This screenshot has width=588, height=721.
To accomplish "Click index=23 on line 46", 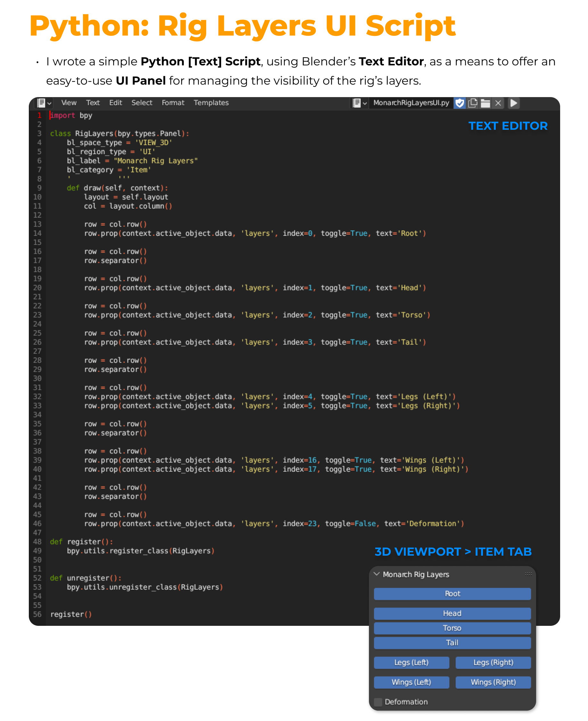I will pos(300,524).
